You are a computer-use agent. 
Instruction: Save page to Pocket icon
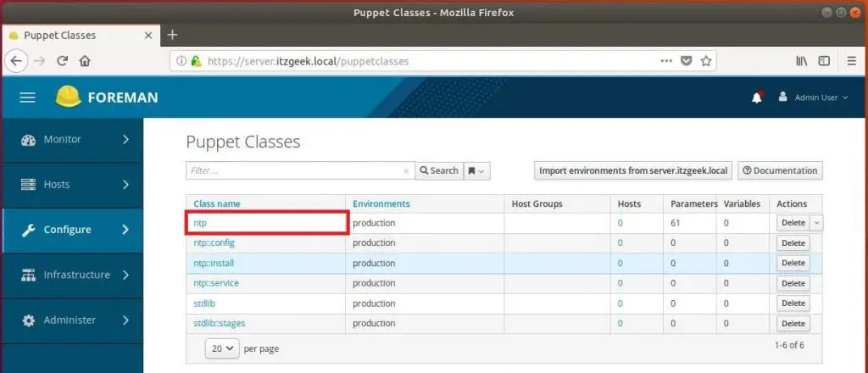point(687,61)
